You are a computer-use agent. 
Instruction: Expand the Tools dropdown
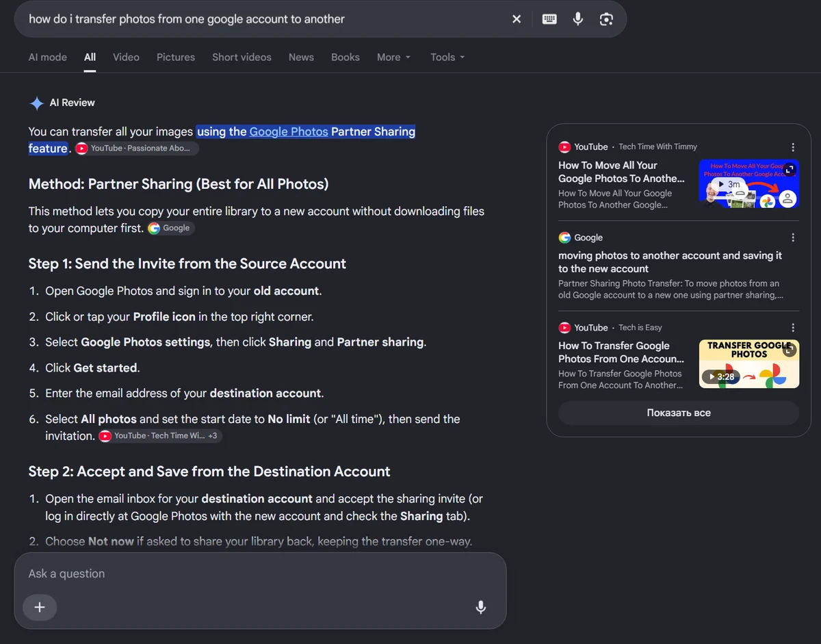coord(447,57)
